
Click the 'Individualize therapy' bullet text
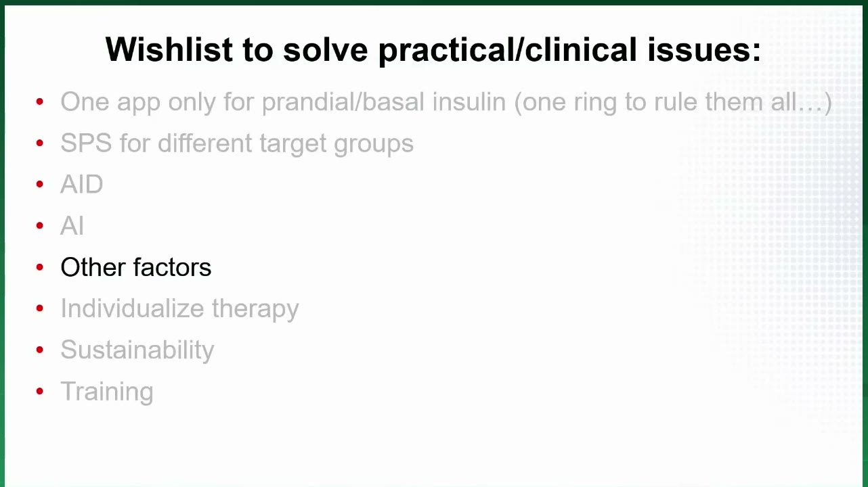(x=179, y=308)
